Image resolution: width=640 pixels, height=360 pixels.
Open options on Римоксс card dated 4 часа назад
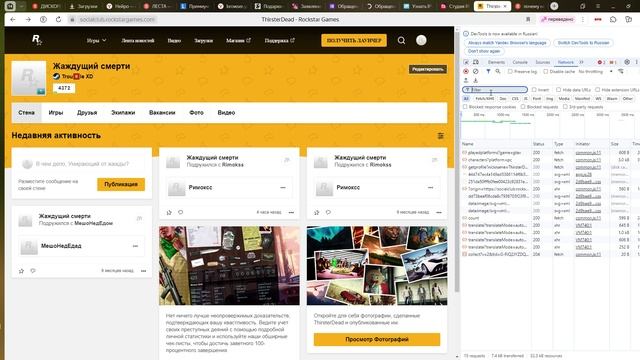[x=283, y=187]
